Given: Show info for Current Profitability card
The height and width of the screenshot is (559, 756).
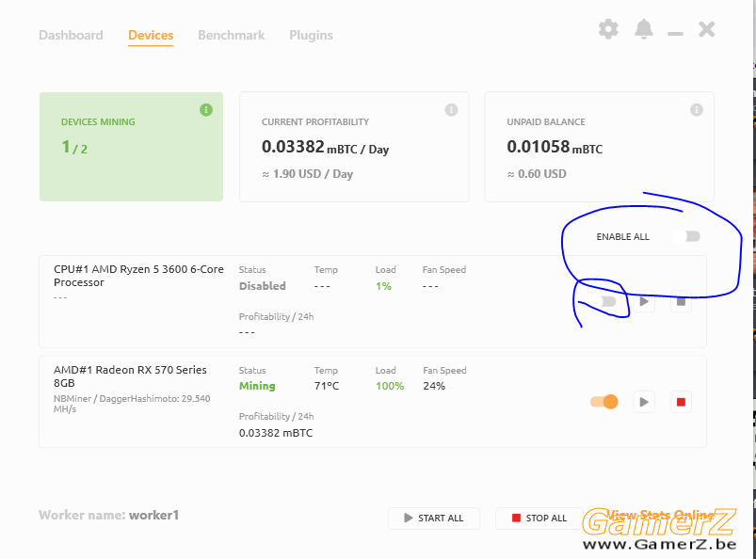Looking at the screenshot, I should 451,110.
